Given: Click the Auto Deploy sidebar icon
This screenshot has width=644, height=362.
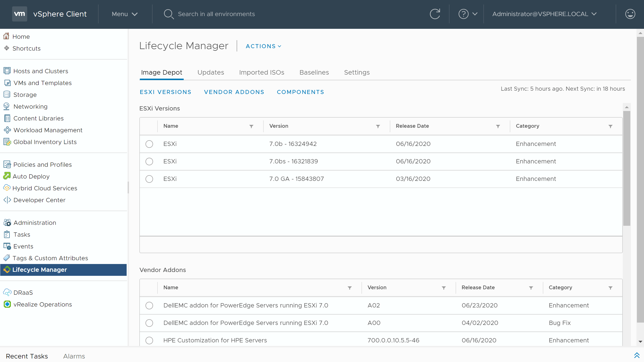Looking at the screenshot, I should pyautogui.click(x=7, y=176).
